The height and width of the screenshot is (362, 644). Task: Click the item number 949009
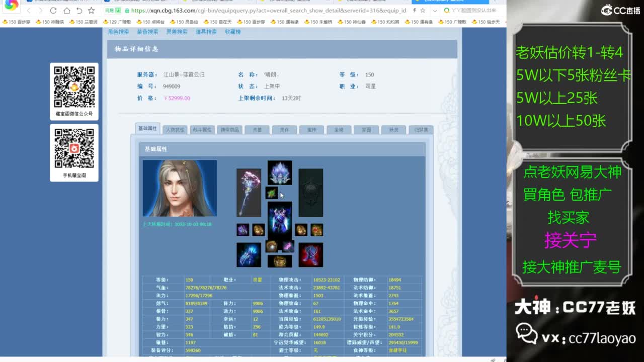point(172,86)
